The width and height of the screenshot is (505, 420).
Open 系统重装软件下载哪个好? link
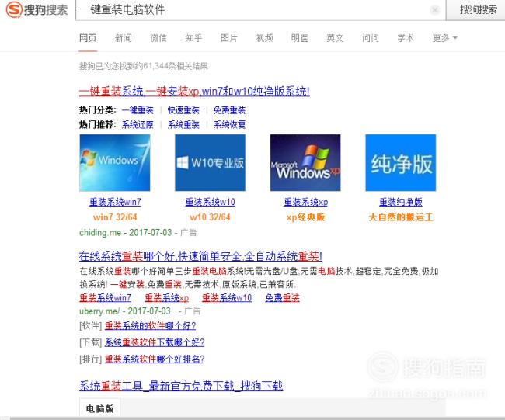coord(155,342)
